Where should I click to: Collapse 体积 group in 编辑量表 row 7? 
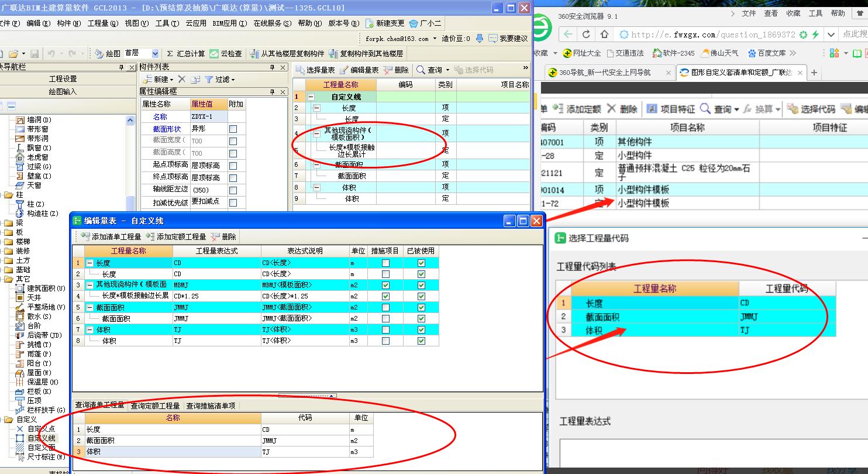click(90, 329)
